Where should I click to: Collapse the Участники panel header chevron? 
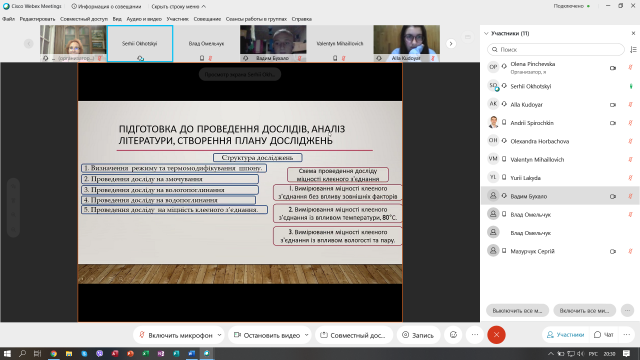[486, 33]
